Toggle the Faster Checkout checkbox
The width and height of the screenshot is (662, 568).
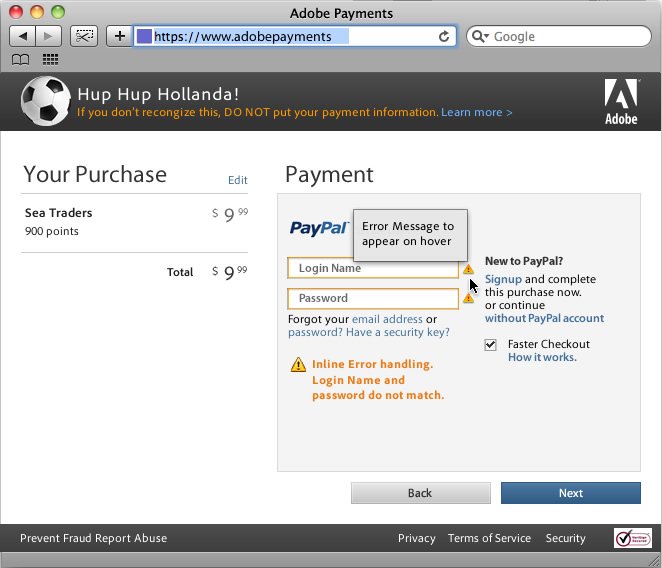pos(490,345)
